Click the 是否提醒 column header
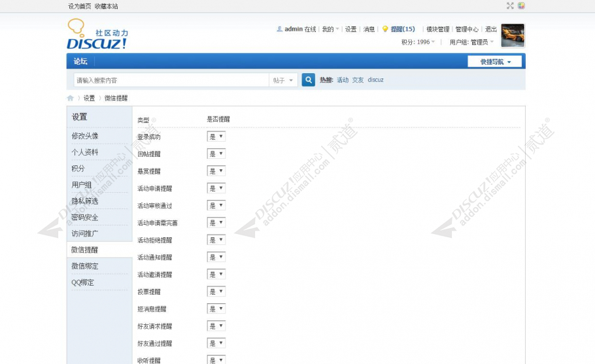Image resolution: width=595 pixels, height=364 pixels. click(218, 120)
